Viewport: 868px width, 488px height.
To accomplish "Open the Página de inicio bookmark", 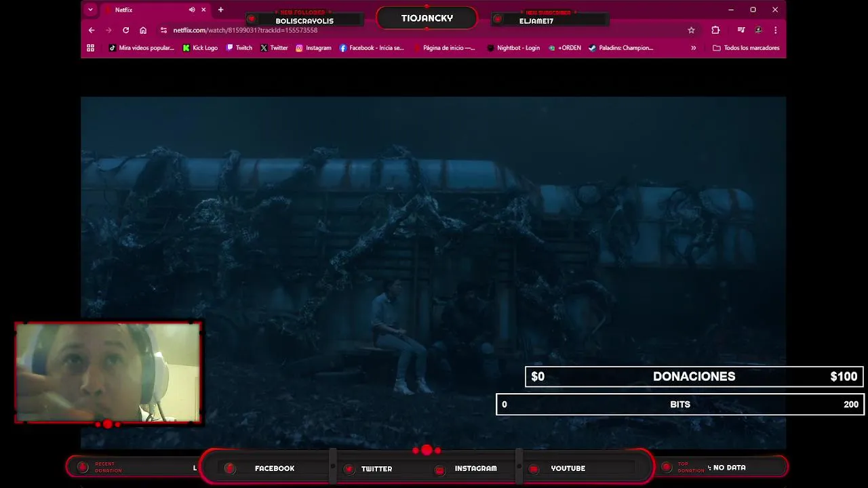I will [443, 47].
